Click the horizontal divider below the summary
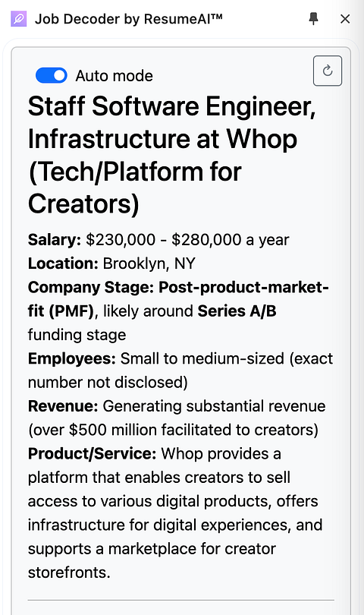This screenshot has width=364, height=615. 181,600
